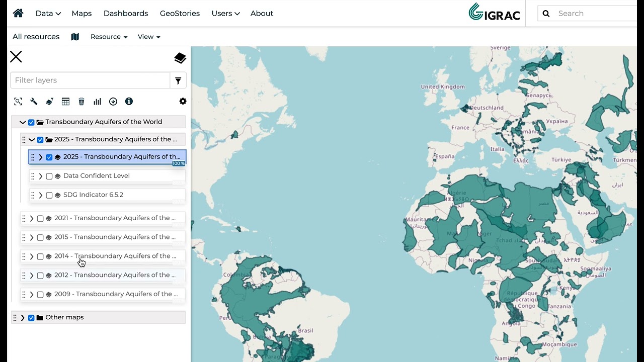Expand the 2012 layer row
This screenshot has width=644, height=362.
click(x=32, y=276)
